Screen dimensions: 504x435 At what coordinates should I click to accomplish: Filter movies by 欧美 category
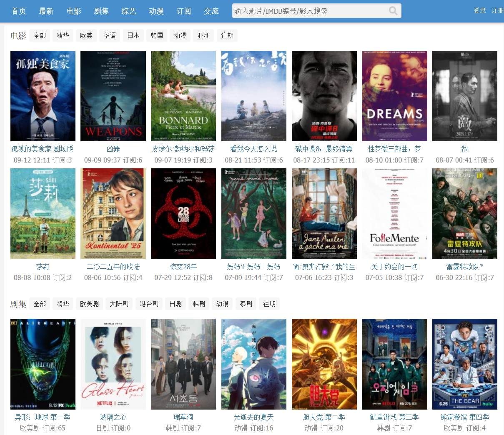(x=86, y=36)
